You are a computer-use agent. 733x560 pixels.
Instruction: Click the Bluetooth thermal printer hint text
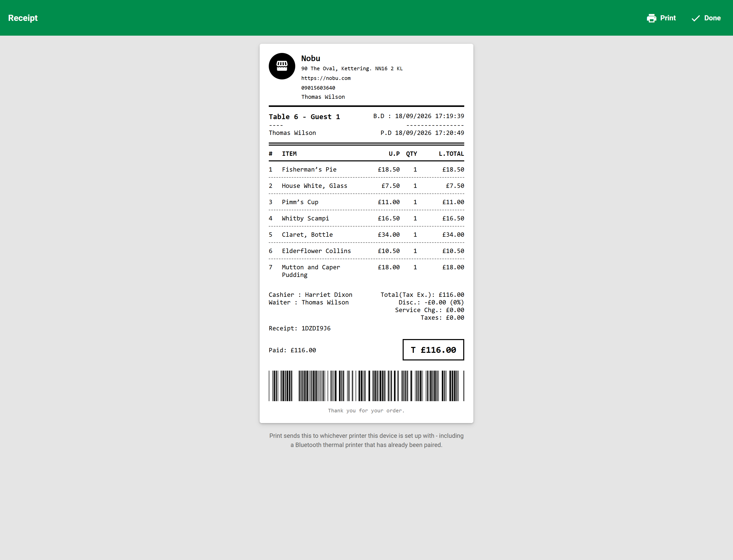366,440
